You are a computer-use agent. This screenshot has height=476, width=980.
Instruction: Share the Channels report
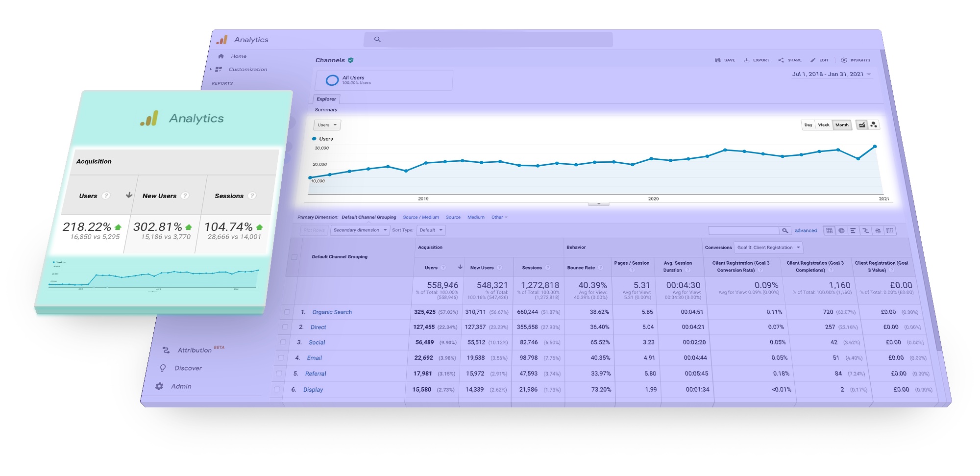[790, 60]
